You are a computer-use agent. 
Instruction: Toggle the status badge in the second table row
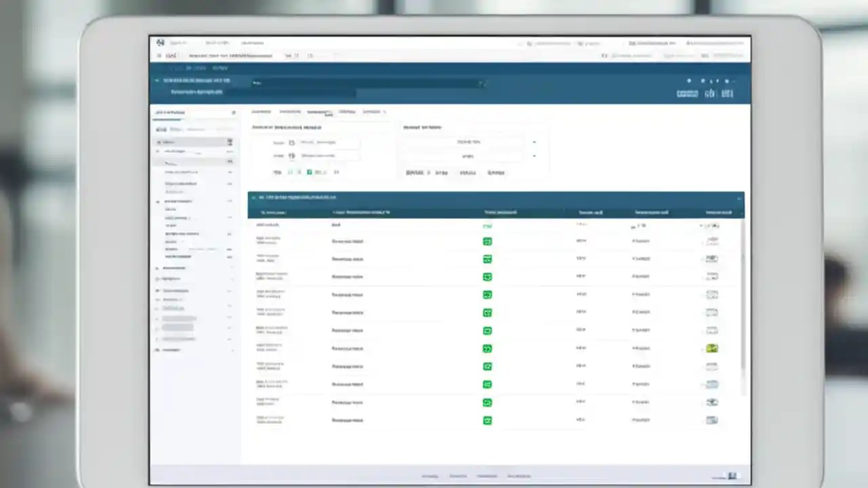point(487,241)
